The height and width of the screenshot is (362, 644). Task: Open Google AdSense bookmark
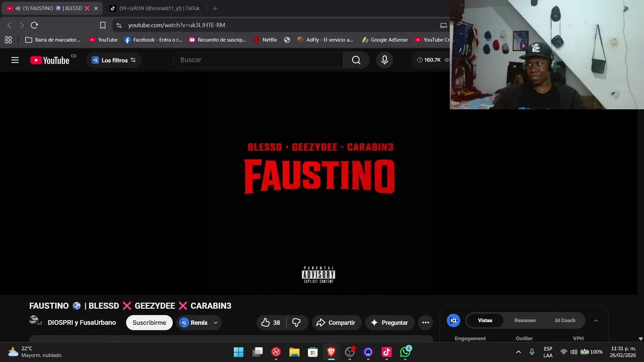384,40
